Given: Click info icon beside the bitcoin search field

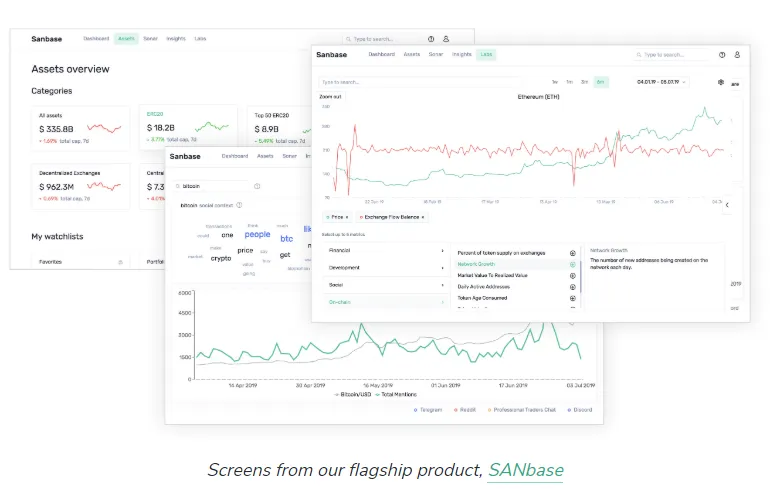Looking at the screenshot, I should point(257,186).
